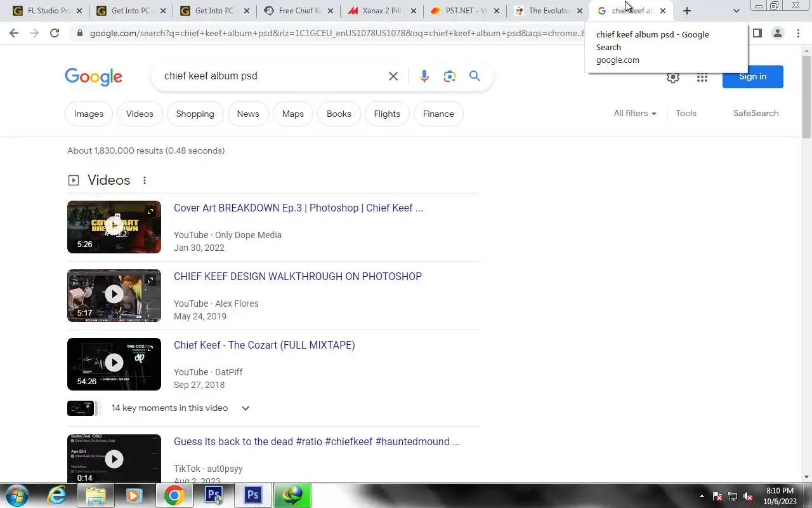Go back using the browser back arrow
The width and height of the screenshot is (812, 508).
tap(14, 33)
